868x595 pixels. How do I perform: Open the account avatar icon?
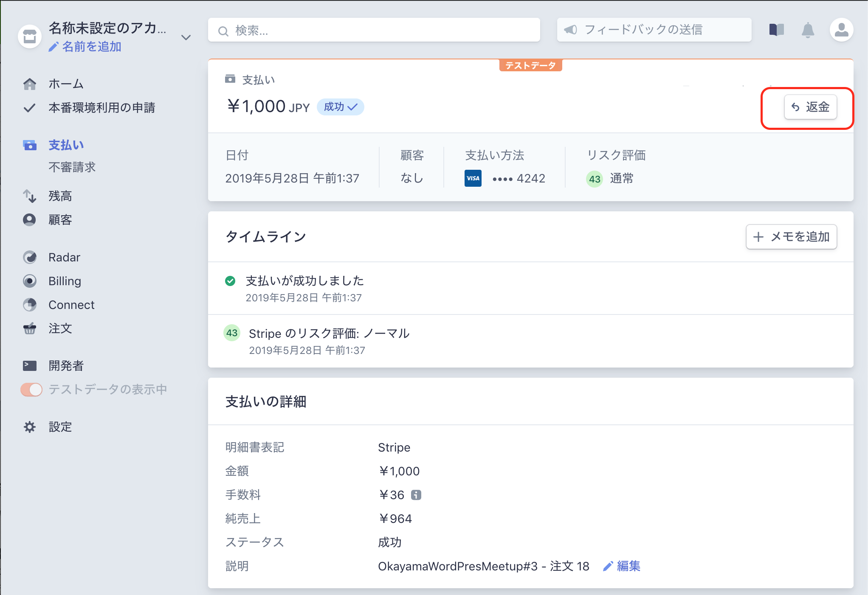842,30
